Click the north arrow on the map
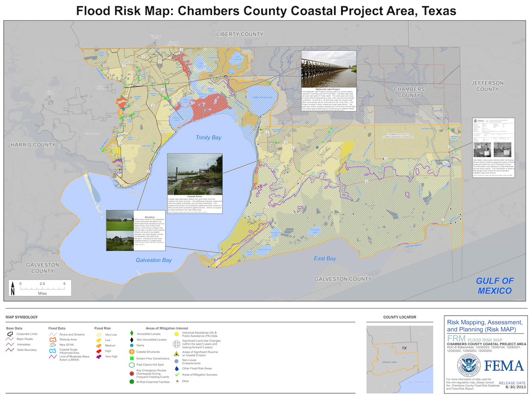 13,289
